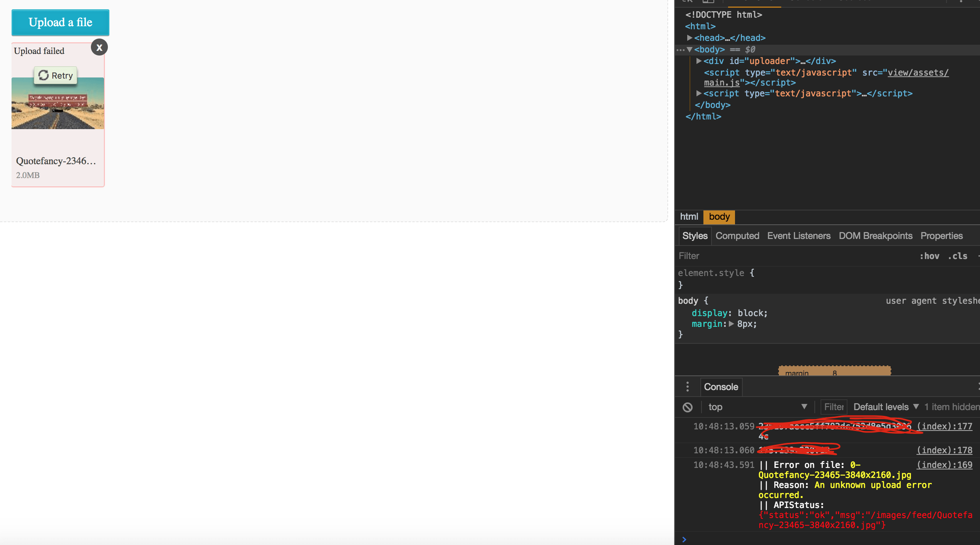Click the Retry button on the failed upload
This screenshot has height=545, width=980.
pos(56,76)
